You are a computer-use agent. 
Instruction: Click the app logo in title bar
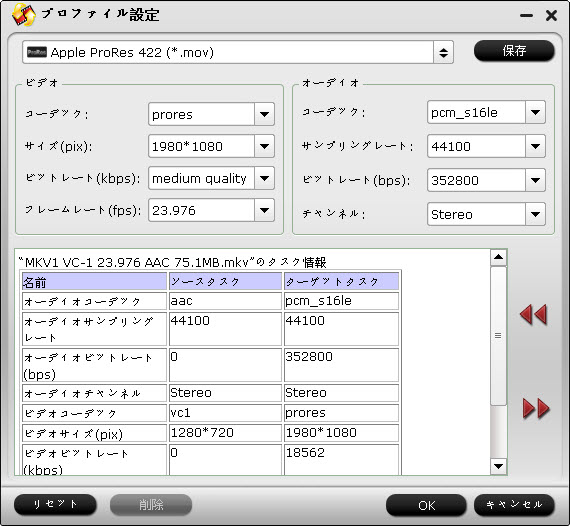click(x=24, y=15)
